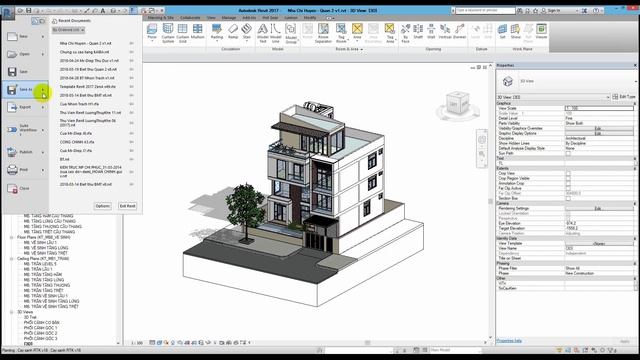Select the Vertical opening tool
640x360 pixels.
(445, 32)
